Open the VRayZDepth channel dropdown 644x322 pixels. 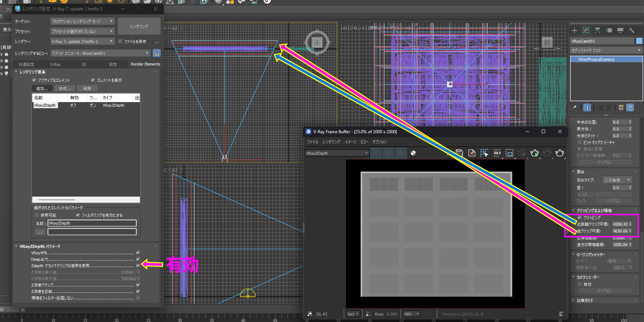coord(336,153)
